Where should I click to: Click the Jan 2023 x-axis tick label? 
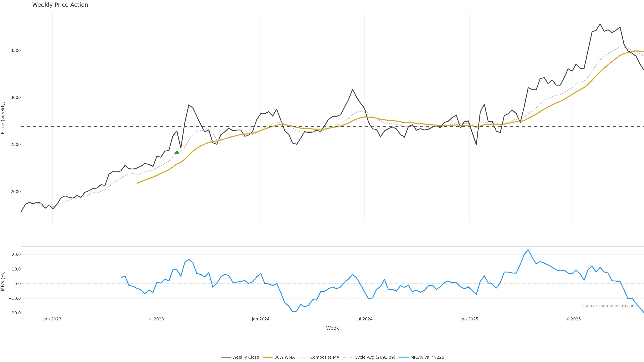click(52, 319)
